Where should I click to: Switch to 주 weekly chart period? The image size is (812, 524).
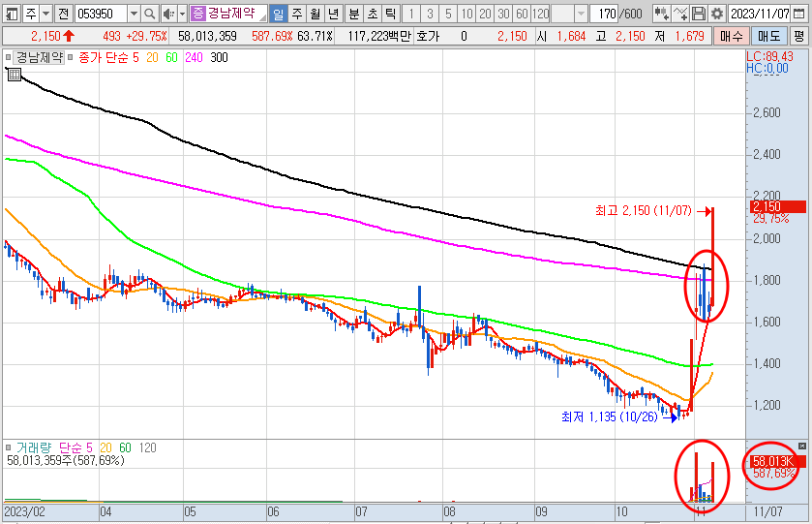[297, 14]
